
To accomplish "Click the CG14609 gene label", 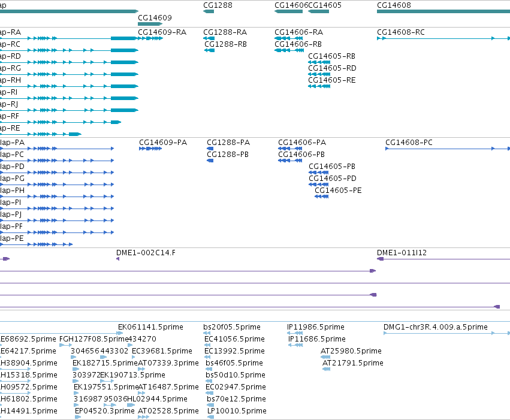I will tap(155, 17).
